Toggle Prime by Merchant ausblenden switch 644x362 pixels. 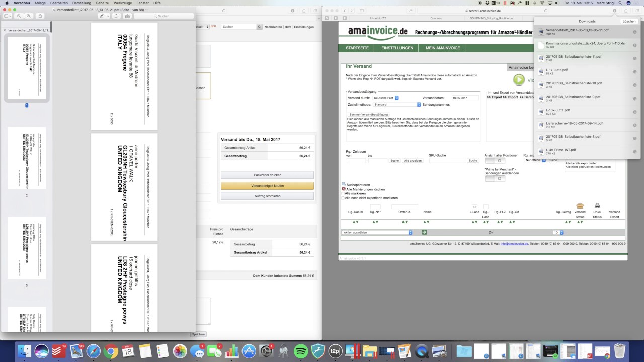495,178
